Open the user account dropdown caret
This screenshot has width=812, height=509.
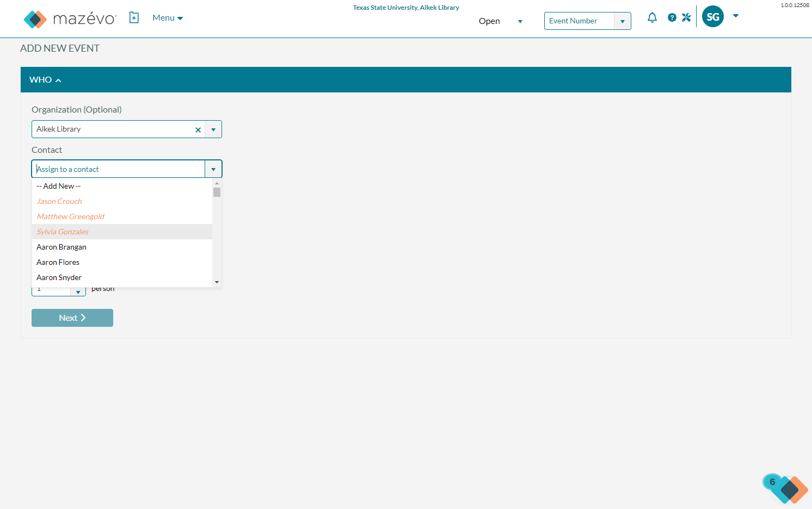736,16
